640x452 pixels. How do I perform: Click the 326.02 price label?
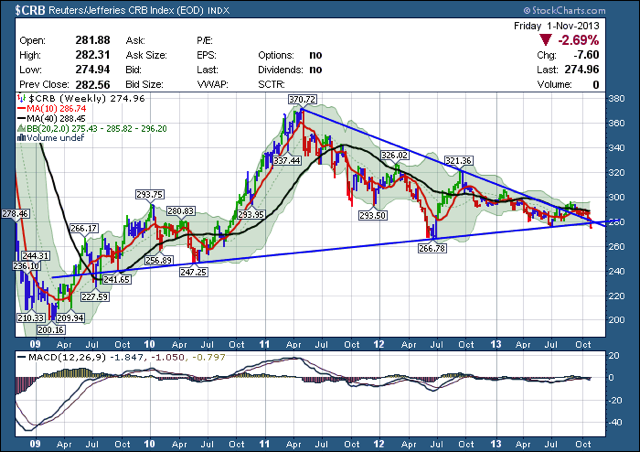pos(394,155)
